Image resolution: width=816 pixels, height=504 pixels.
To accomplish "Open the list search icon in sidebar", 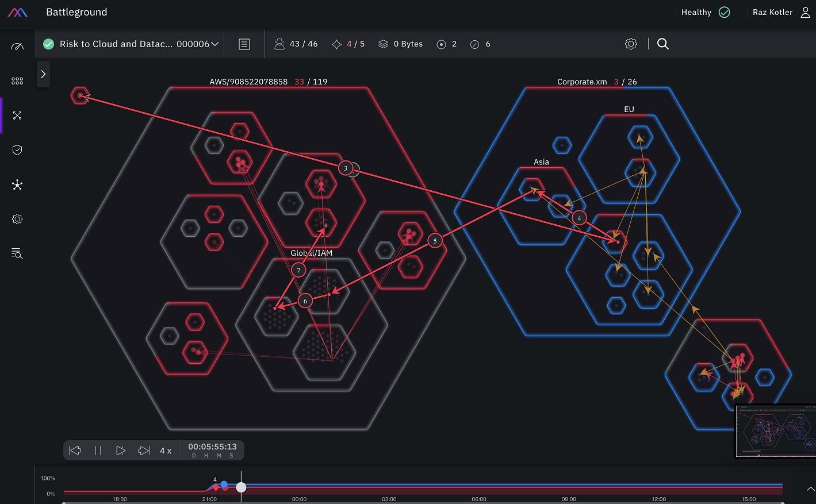I will coord(17,253).
